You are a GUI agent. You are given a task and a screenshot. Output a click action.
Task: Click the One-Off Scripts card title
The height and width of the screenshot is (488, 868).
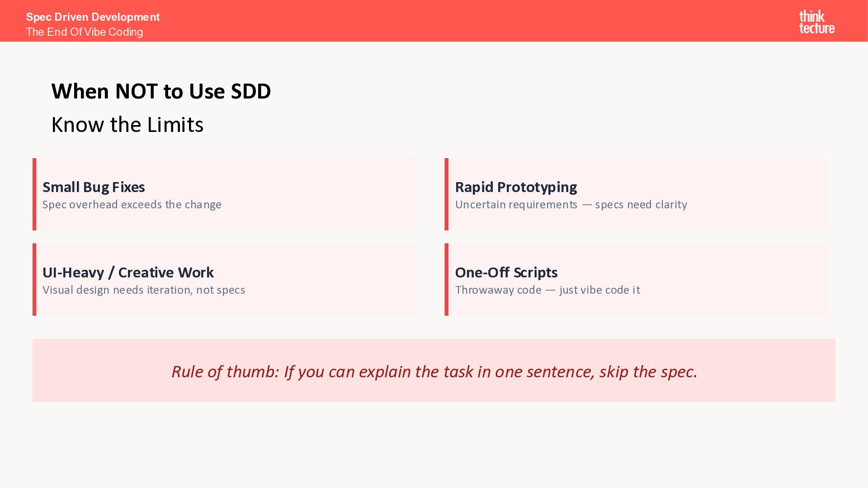[506, 272]
